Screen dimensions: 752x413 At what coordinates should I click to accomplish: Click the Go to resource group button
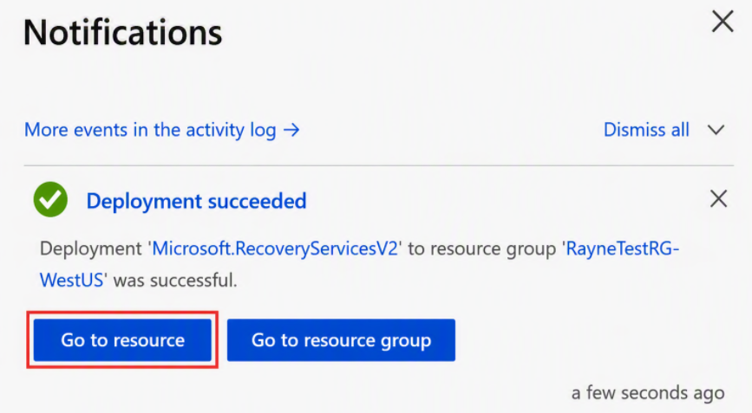(x=341, y=340)
